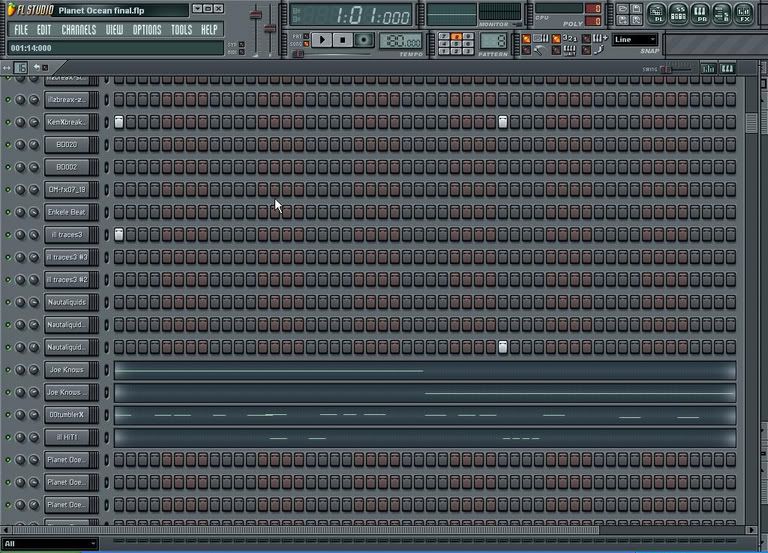Select pattern 1 on the numeric keypad

point(444,51)
